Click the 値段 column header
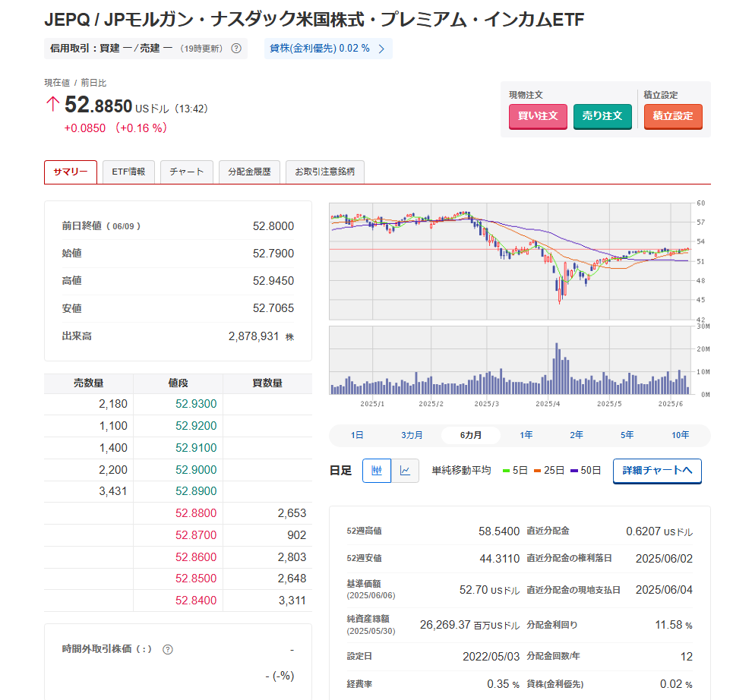The image size is (733, 700). 178,383
